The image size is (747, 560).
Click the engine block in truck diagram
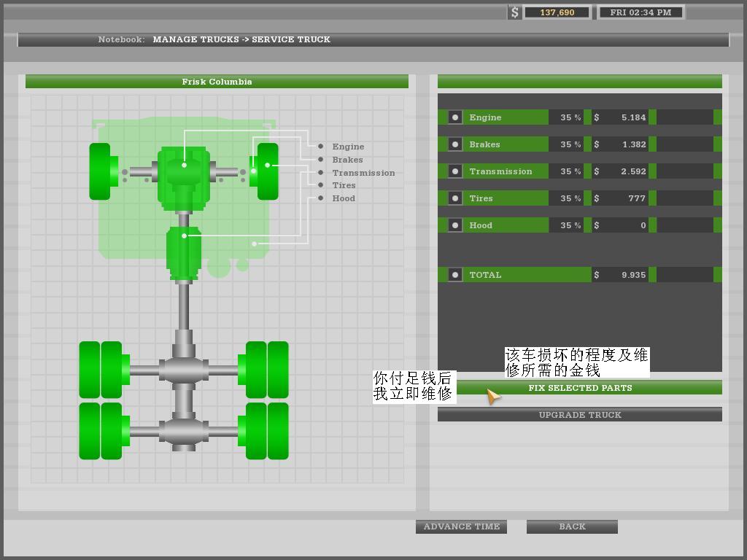[184, 175]
